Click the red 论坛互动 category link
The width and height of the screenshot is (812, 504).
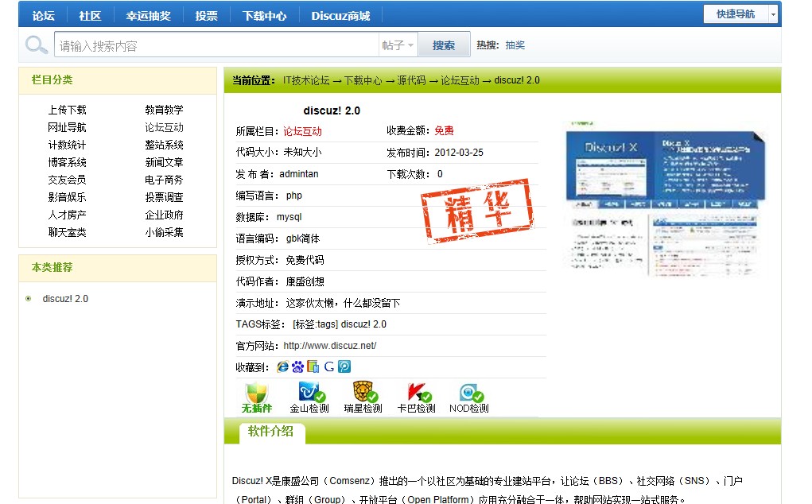(302, 131)
